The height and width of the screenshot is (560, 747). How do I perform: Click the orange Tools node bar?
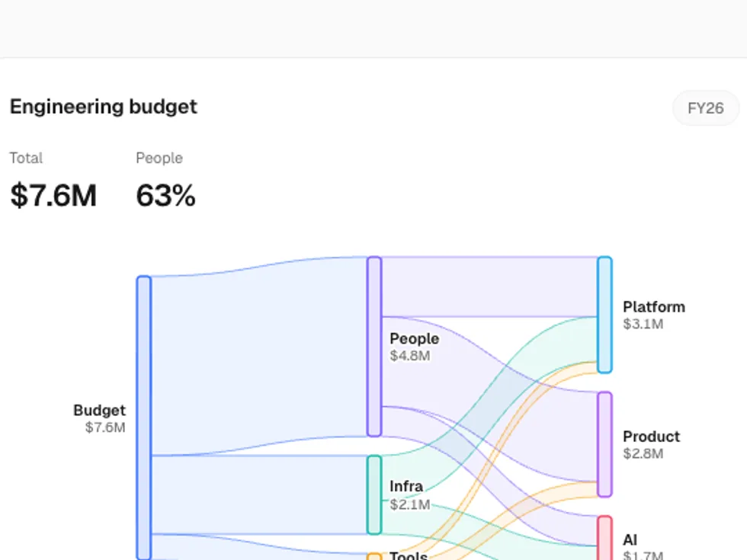(x=374, y=557)
